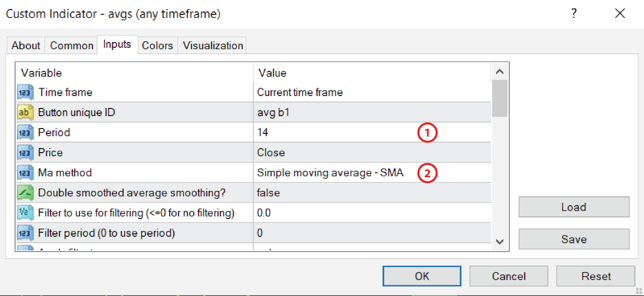The height and width of the screenshot is (296, 644).
Task: Open the Visualization tab
Action: coord(213,45)
